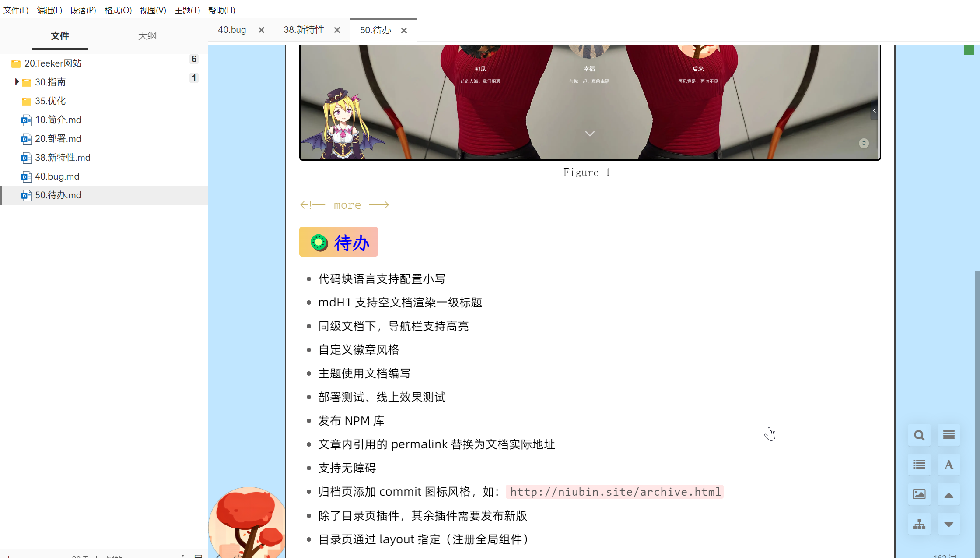Click bullet '同级文档下，导航栏支持高亮'
Screen dimensions: 980x560
(393, 326)
